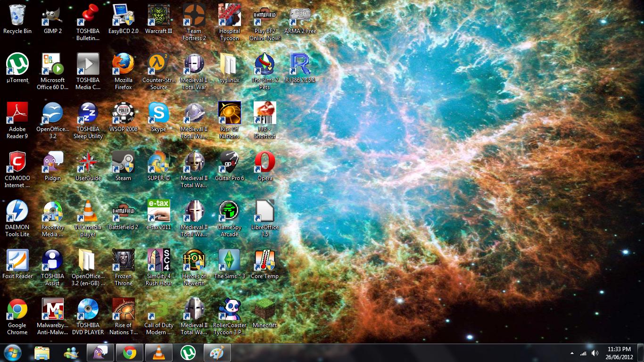644x362 pixels.
Task: Switch to Paint in the taskbar
Action: pos(217,353)
